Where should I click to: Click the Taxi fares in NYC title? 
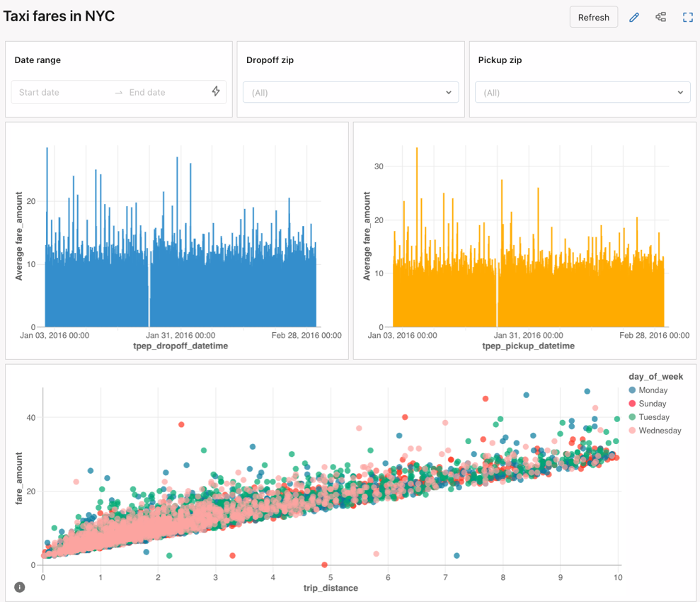59,16
